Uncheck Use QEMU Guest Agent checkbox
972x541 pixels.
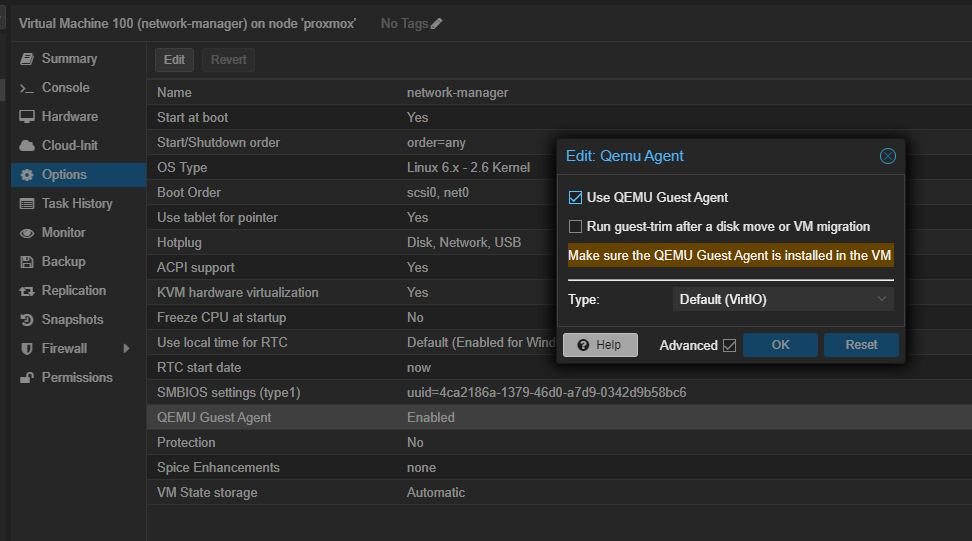tap(575, 198)
